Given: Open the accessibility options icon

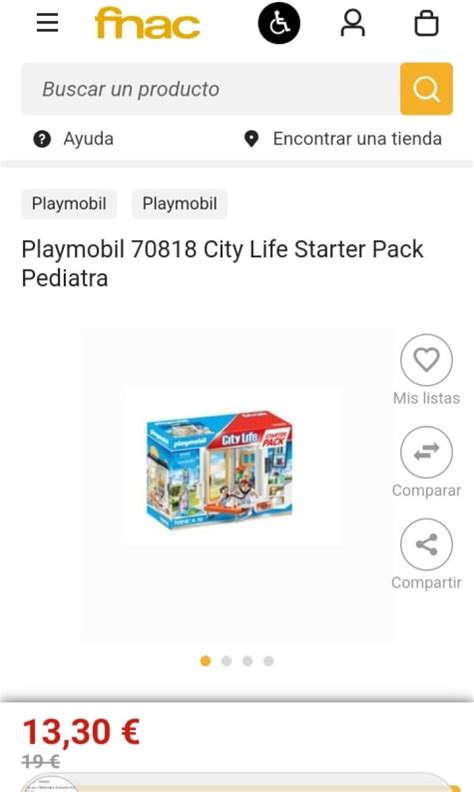Looking at the screenshot, I should 279,23.
